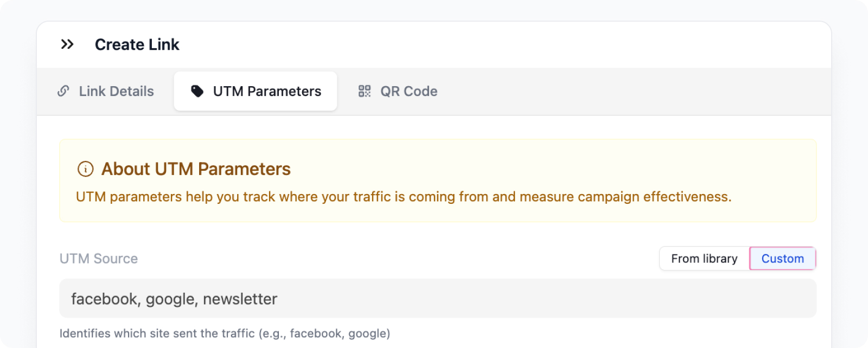This screenshot has height=348, width=868.
Task: Click the description sentence about tracking traffic
Action: coord(404,197)
